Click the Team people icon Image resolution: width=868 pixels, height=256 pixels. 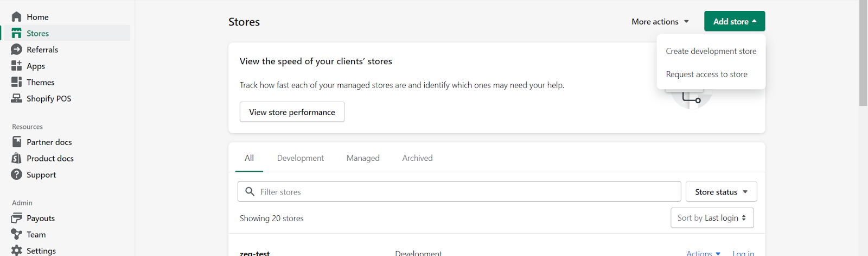point(16,234)
